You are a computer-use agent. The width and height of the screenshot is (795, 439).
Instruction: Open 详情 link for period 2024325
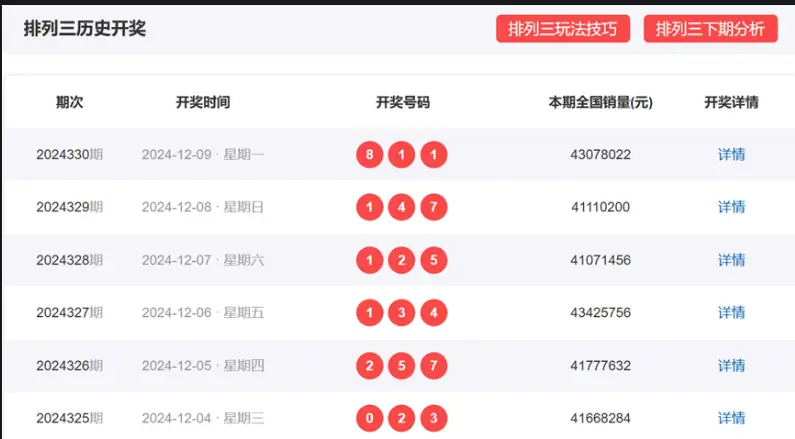tap(731, 418)
